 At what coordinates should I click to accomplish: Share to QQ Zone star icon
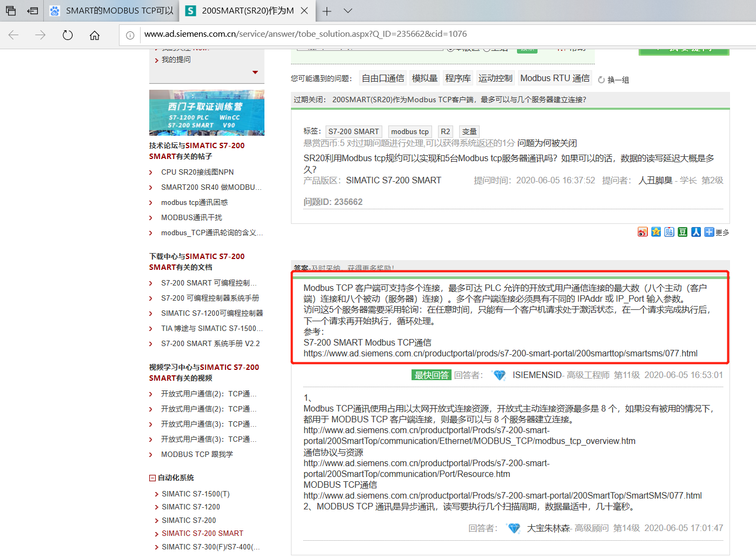(656, 232)
